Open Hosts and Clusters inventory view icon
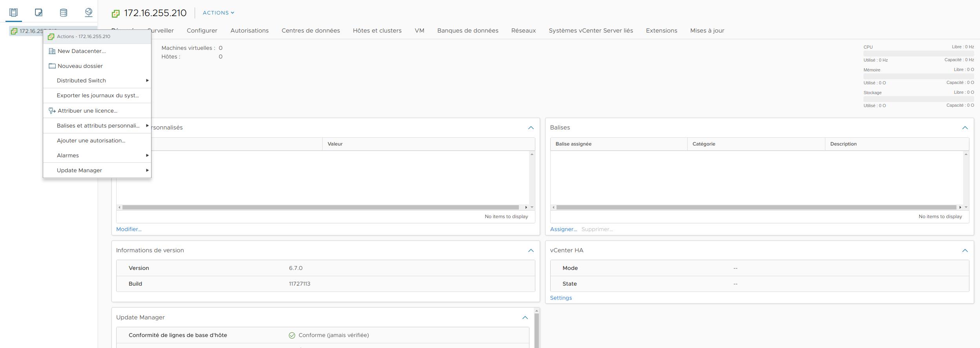This screenshot has height=348, width=980. [14, 13]
